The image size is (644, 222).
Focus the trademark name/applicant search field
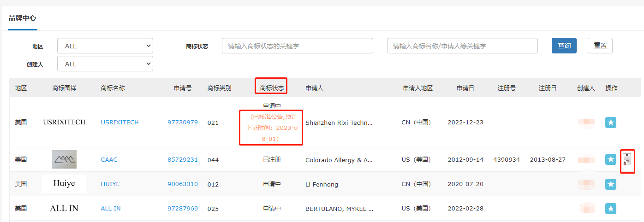[x=462, y=46]
